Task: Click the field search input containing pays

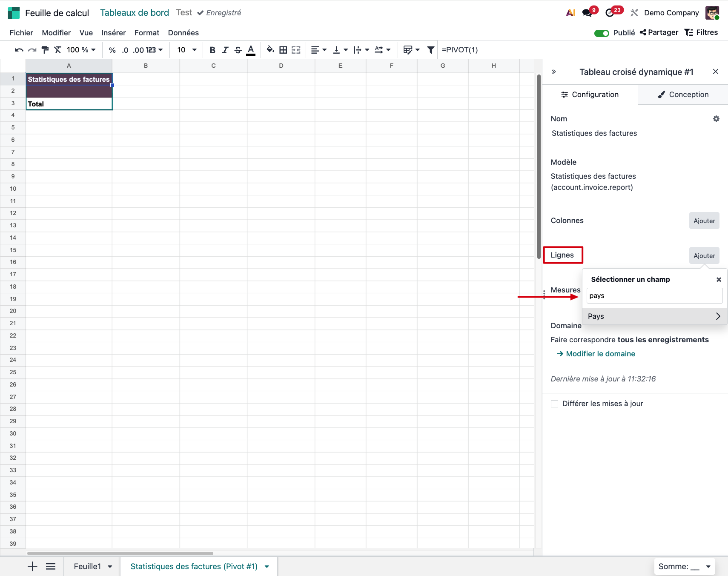Action: [654, 296]
